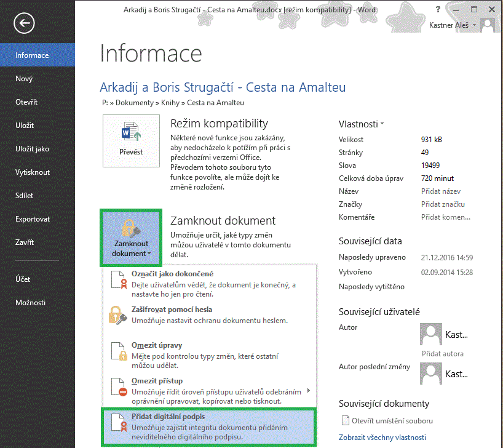The image size is (503, 448).
Task: Click the Převést Word document icon
Action: 131,133
